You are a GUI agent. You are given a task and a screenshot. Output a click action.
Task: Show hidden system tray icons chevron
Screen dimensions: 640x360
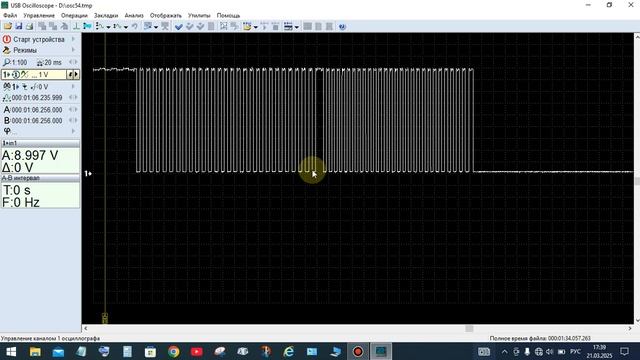(x=504, y=351)
